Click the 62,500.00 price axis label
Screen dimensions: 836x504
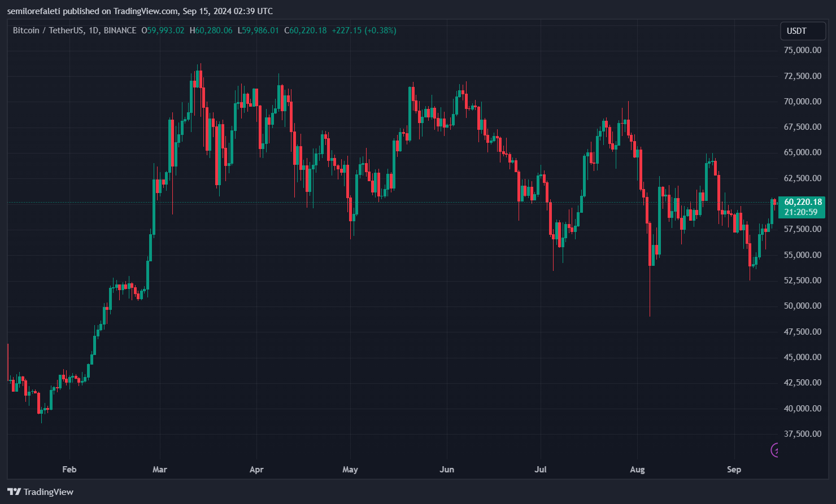click(x=803, y=178)
